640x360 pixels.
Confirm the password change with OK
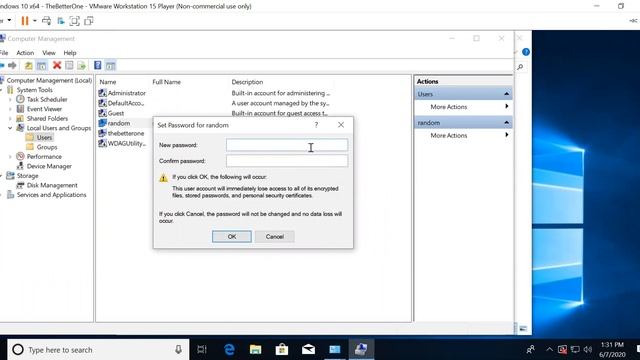pos(231,237)
